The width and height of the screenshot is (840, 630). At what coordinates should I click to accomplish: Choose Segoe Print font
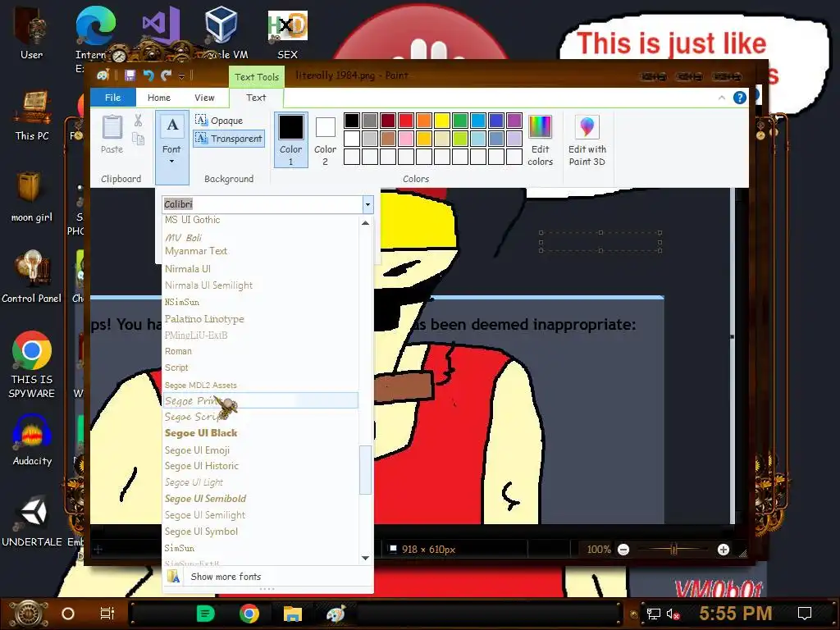[260, 400]
